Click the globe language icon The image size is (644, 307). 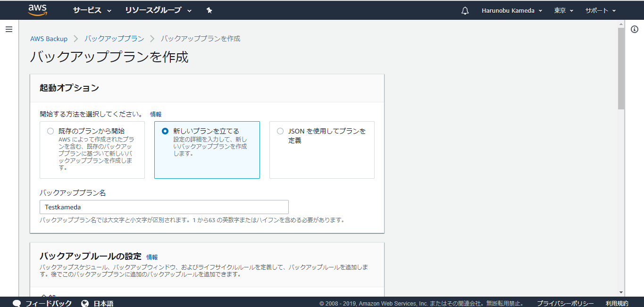point(85,303)
